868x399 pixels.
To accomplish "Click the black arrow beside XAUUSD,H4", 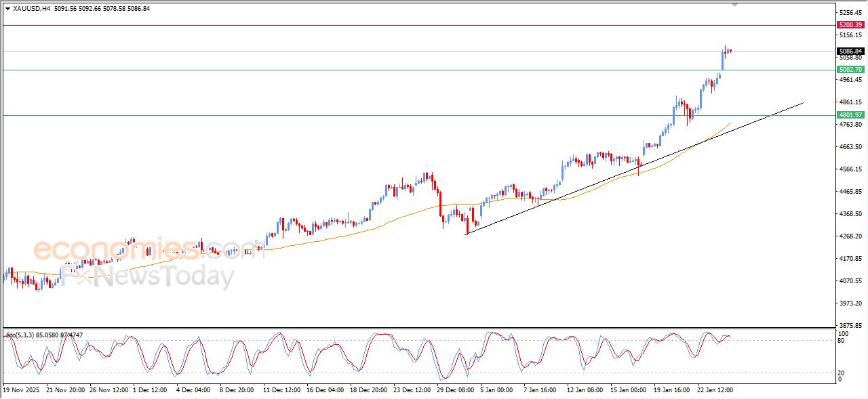I will pos(7,8).
